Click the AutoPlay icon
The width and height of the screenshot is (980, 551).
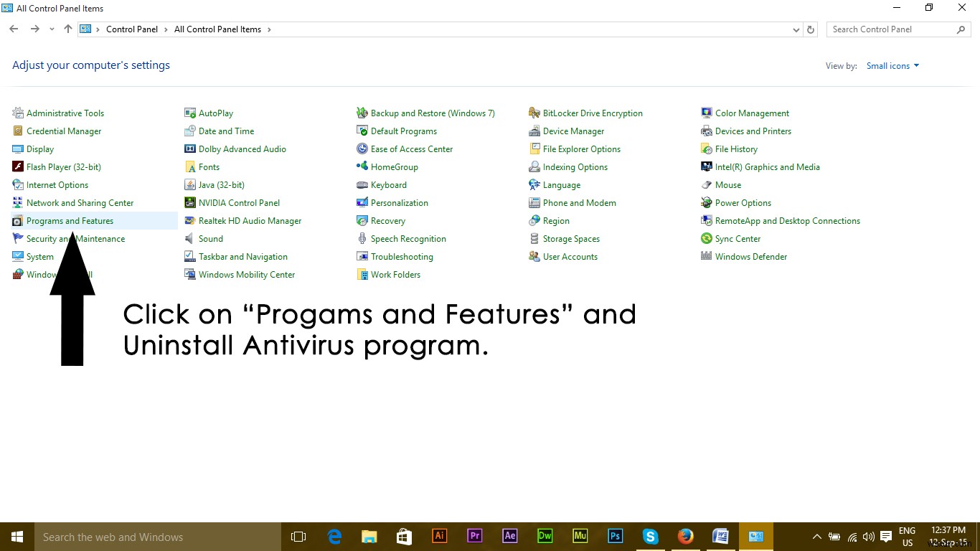pos(190,113)
